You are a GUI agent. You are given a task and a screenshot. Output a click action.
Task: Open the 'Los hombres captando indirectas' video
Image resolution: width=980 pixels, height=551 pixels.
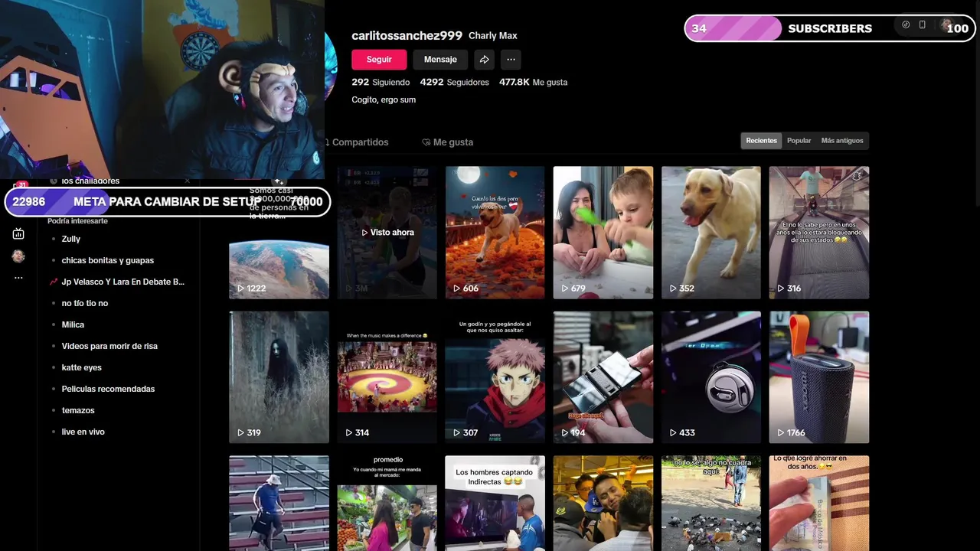[495, 503]
